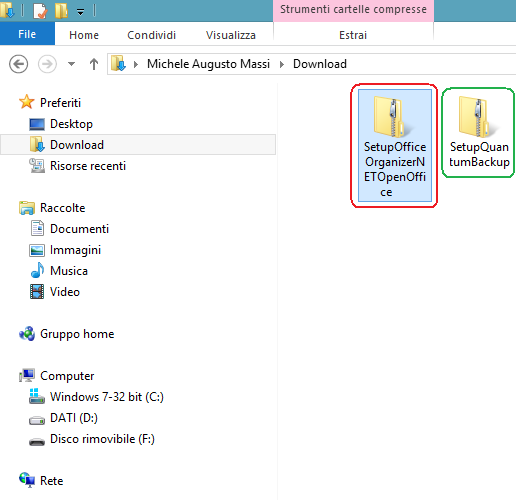Viewport: 516px width, 500px height.
Task: Click the Risorse recenti icon
Action: 37,165
